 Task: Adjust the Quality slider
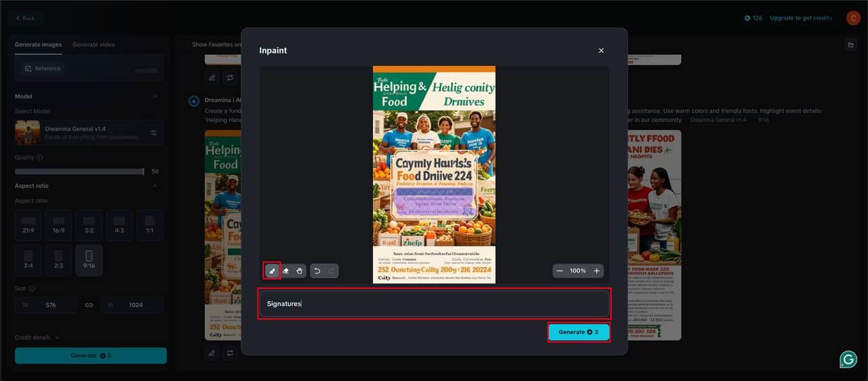coord(79,172)
